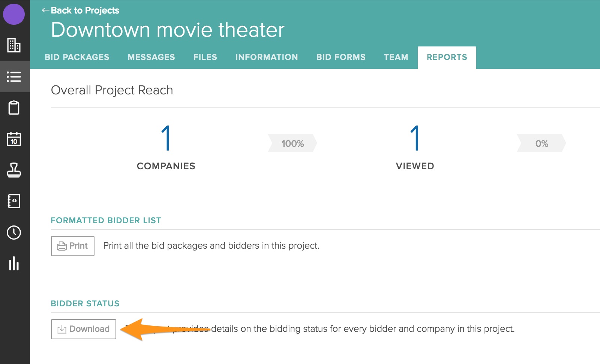Click the clock history icon in sidebar
The height and width of the screenshot is (364, 600).
tap(14, 233)
